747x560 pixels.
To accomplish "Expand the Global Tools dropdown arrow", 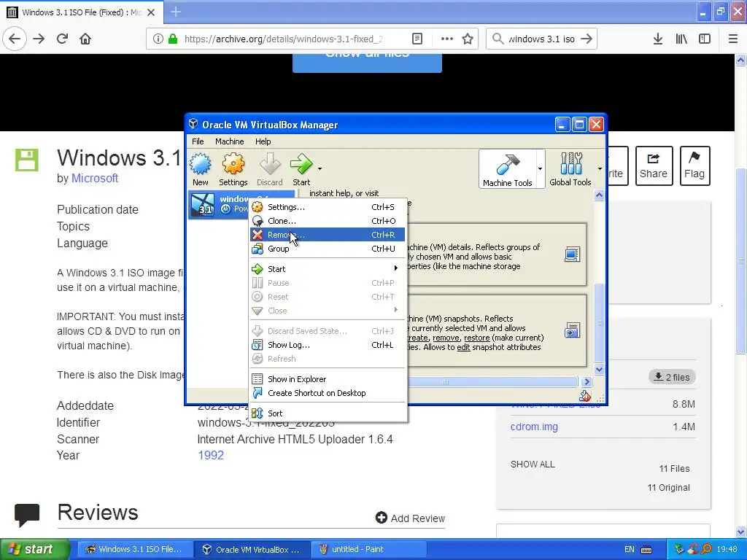I will pos(600,168).
